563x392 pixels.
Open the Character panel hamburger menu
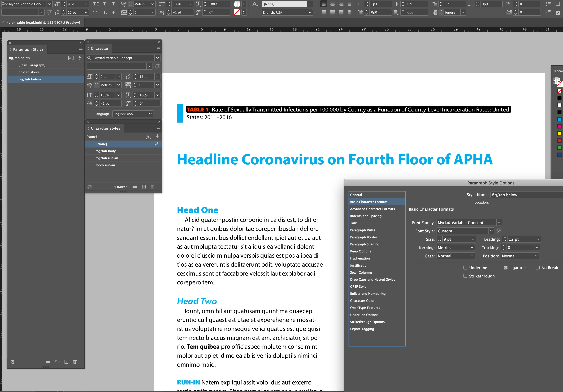coord(158,48)
